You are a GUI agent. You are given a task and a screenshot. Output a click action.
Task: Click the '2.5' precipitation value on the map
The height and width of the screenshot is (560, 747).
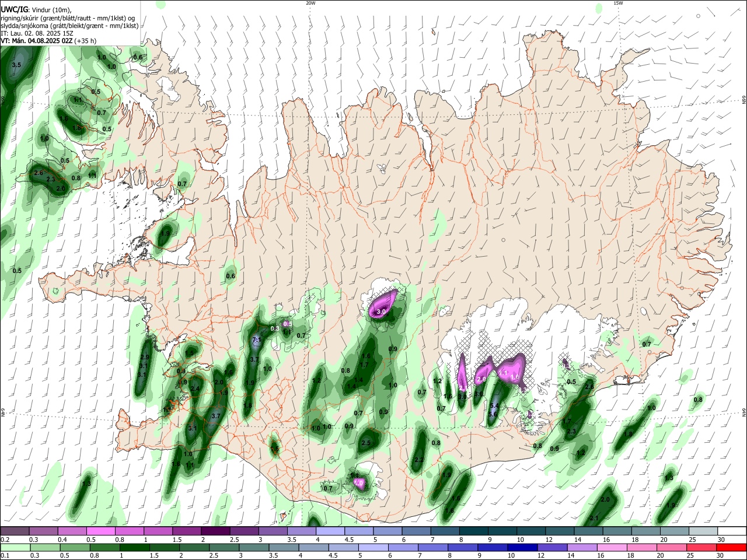point(366,443)
